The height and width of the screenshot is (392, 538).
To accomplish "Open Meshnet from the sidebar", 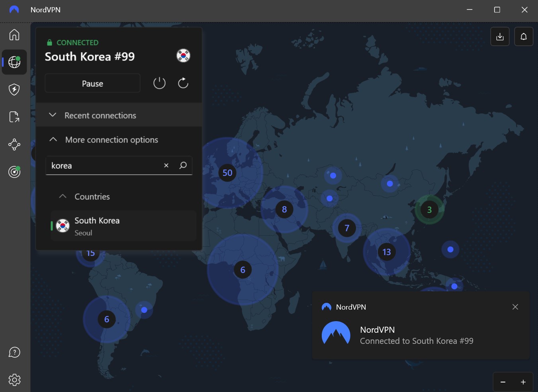I will [x=14, y=144].
